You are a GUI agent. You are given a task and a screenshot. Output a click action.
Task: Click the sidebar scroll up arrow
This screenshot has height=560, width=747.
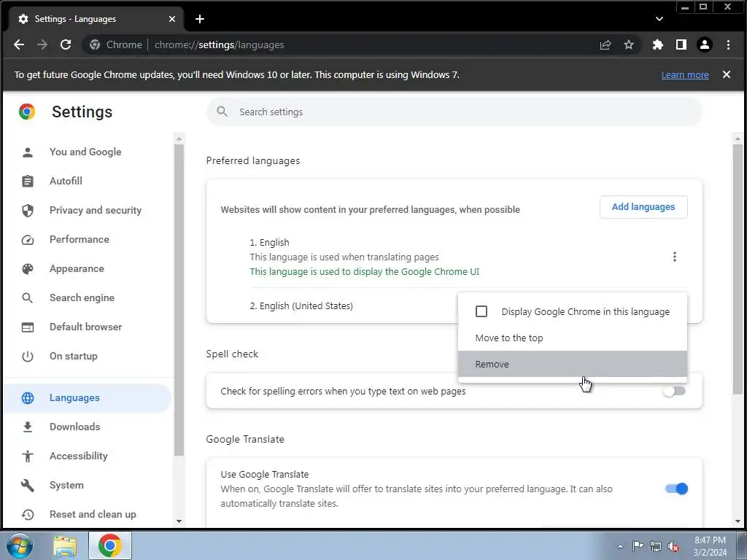(179, 139)
